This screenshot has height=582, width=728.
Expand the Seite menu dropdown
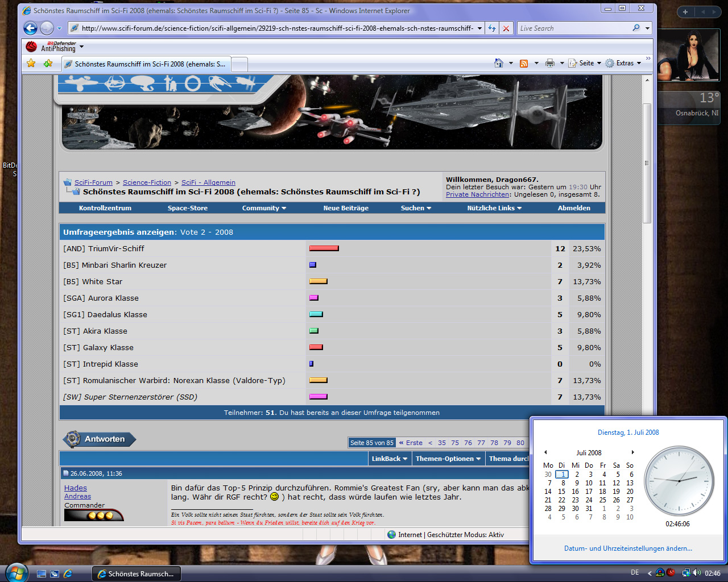pos(586,63)
